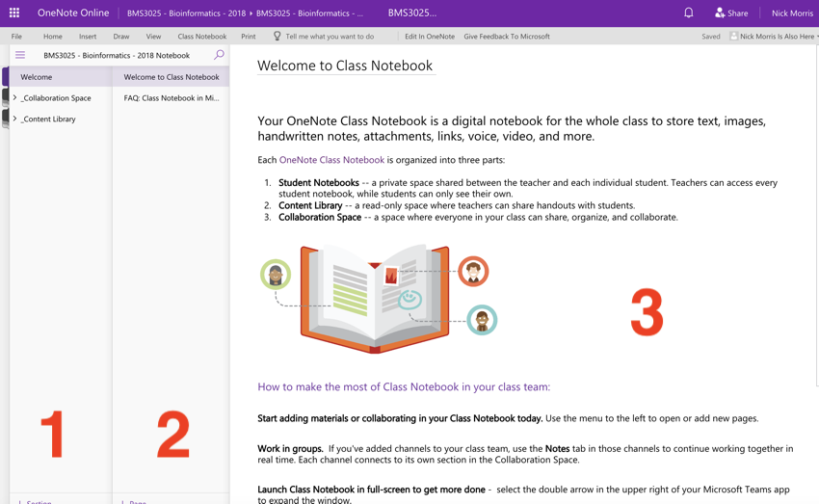Expand the _Content Library section group

14,119
